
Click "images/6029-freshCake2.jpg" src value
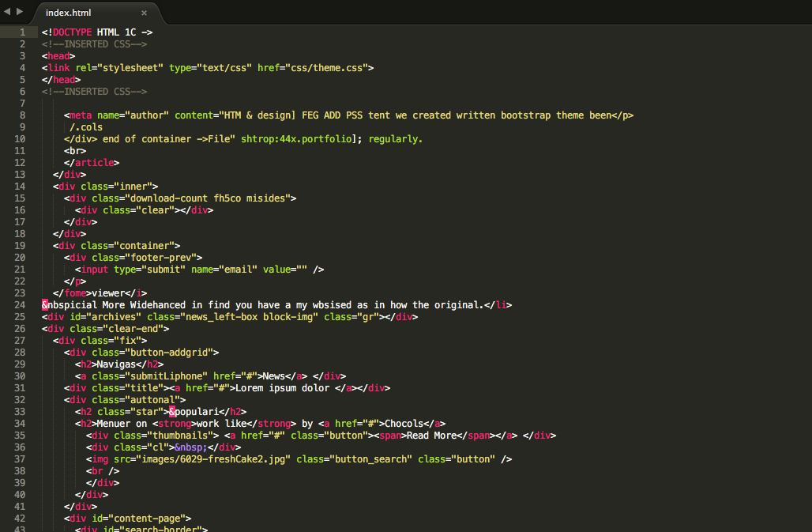click(x=213, y=459)
